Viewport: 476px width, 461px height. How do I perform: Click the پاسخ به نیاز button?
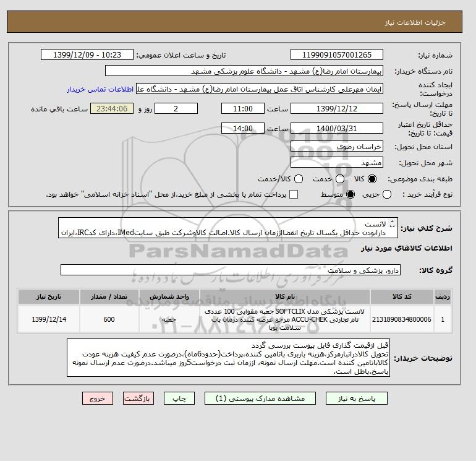point(357,399)
